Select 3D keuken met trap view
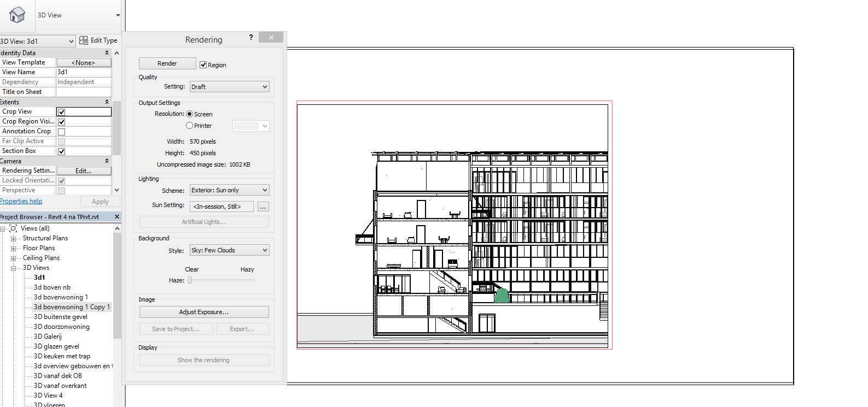Viewport: 868px width, 407px height. coord(62,356)
